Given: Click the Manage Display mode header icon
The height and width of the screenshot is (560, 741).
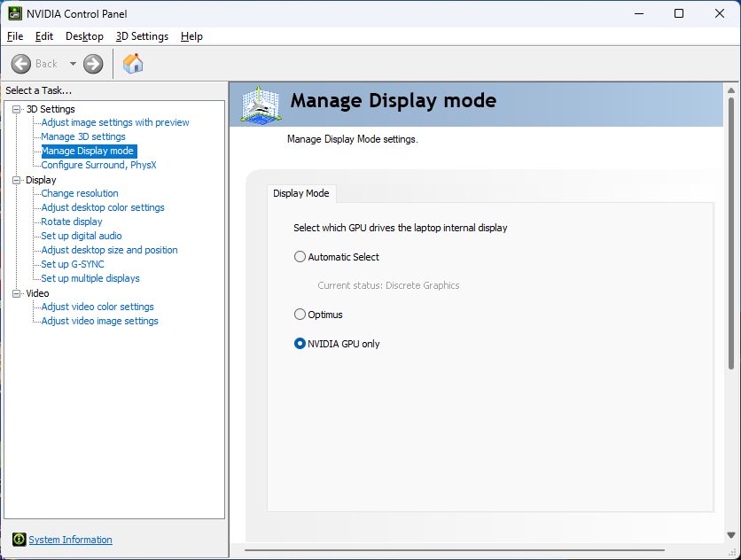Looking at the screenshot, I should [260, 105].
